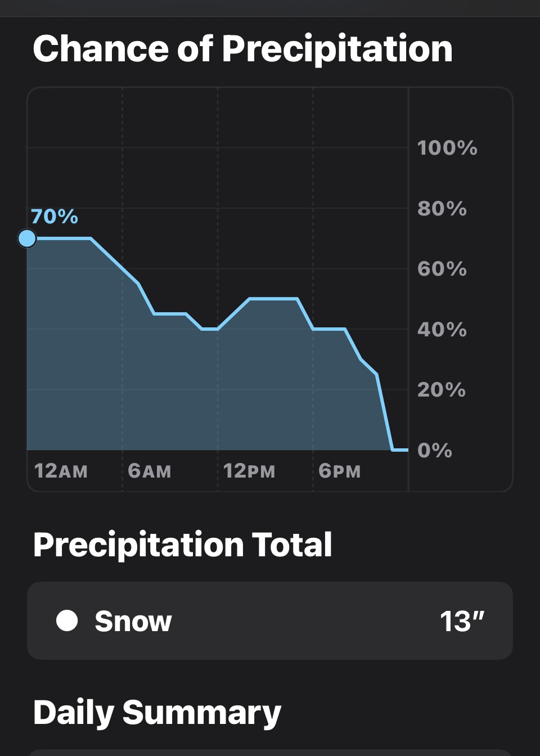
Task: Tap the 13" snow total value
Action: pos(462,621)
